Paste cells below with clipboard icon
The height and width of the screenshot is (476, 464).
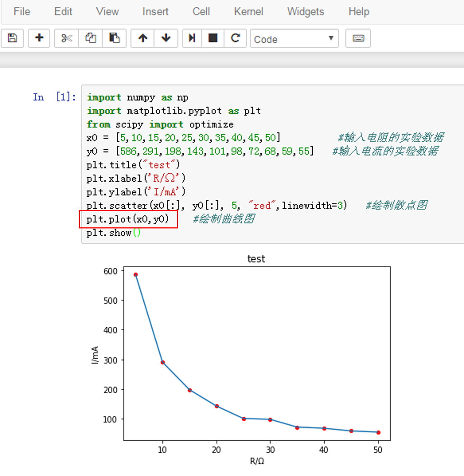pyautogui.click(x=114, y=38)
